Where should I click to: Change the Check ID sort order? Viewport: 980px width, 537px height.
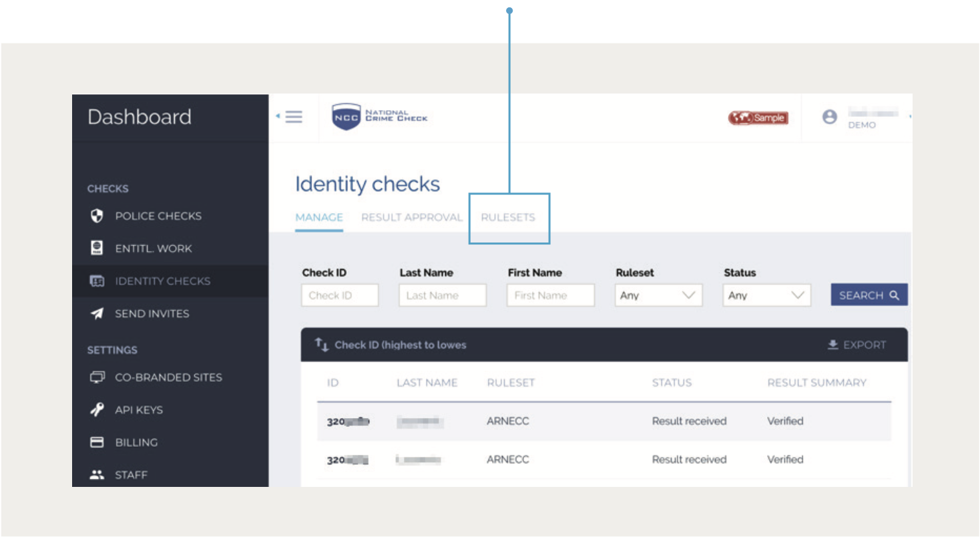320,344
